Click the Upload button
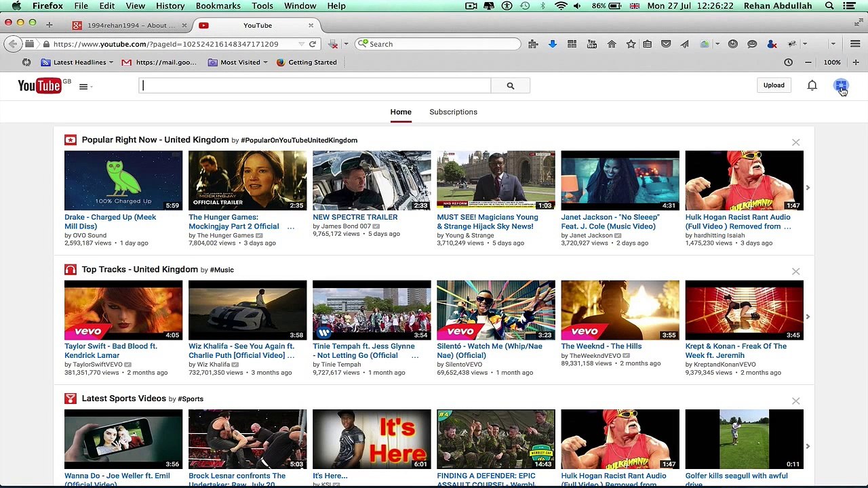The height and width of the screenshot is (488, 868). pos(774,85)
